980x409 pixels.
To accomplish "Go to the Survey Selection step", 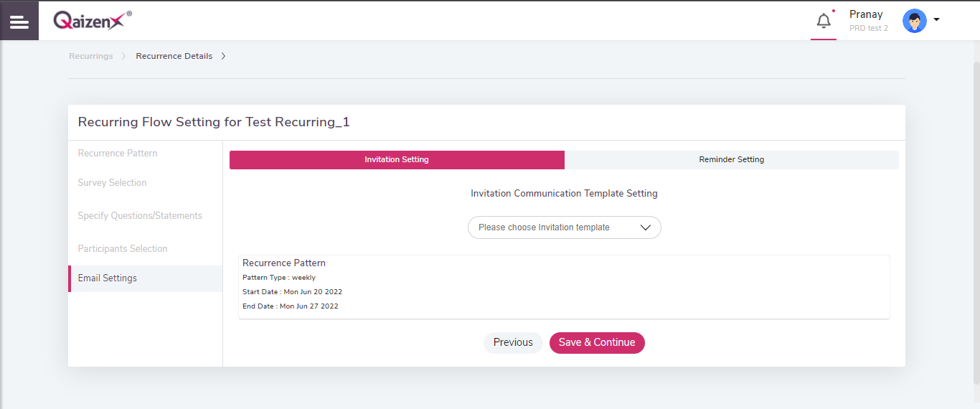I will pos(112,182).
